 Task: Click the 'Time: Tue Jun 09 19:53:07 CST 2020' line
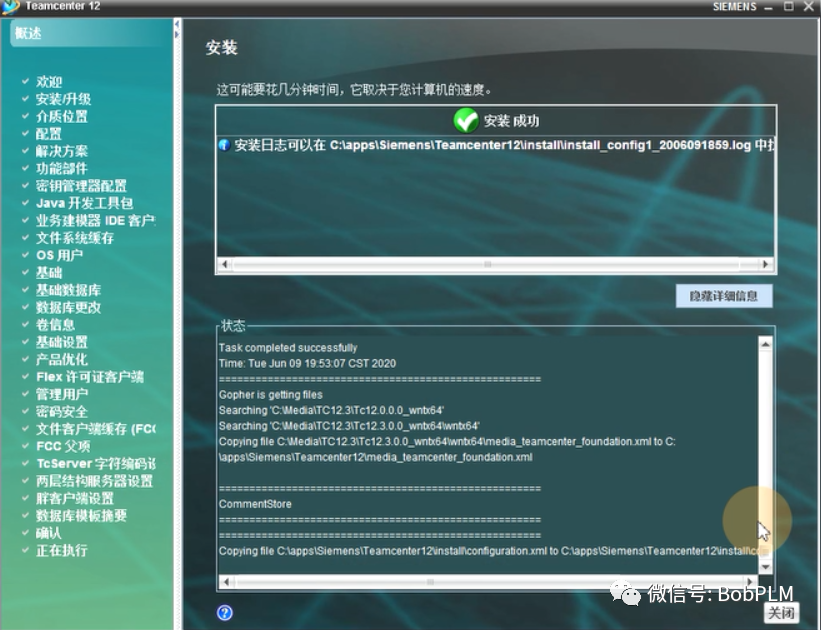(x=307, y=363)
